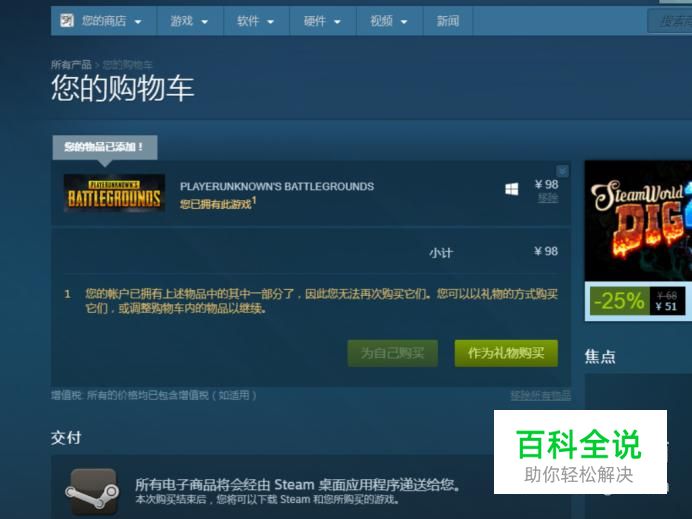Click the -25% discount price block
Image resolution: width=692 pixels, height=519 pixels.
coord(637,301)
